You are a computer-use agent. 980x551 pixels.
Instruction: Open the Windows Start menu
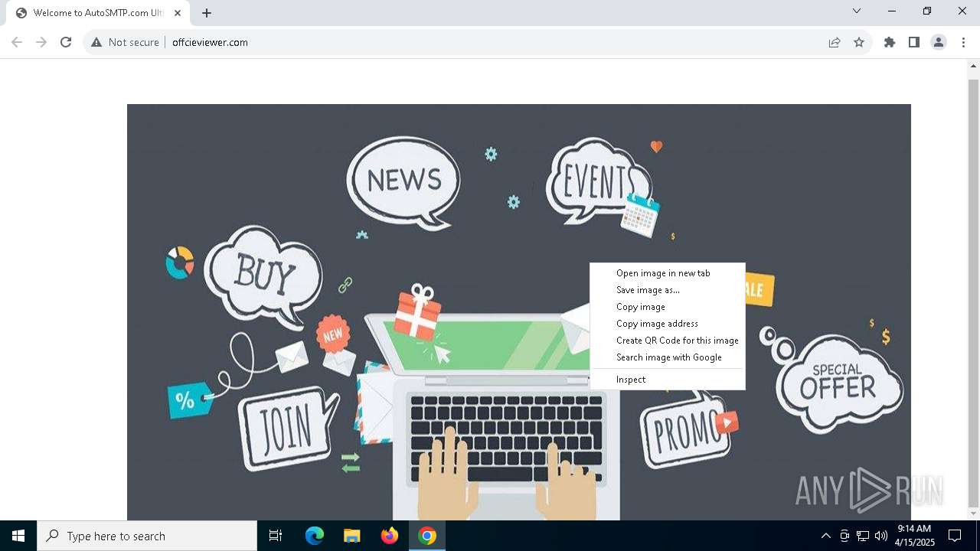pos(18,536)
